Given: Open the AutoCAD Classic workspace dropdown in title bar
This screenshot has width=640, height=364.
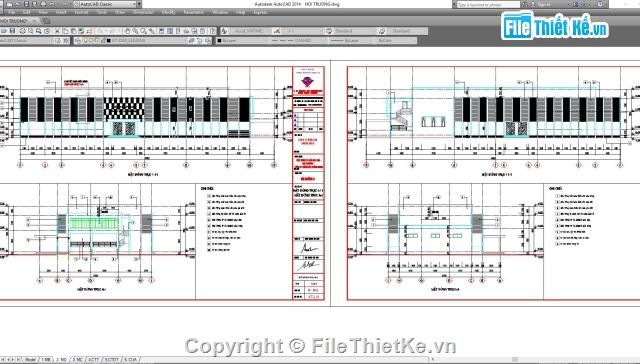Looking at the screenshot, I should click(x=105, y=4).
